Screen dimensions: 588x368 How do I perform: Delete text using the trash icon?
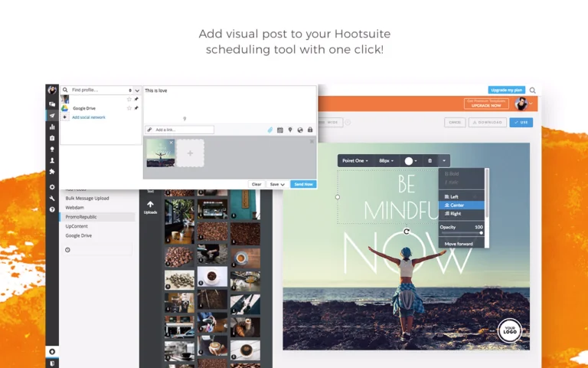point(430,161)
